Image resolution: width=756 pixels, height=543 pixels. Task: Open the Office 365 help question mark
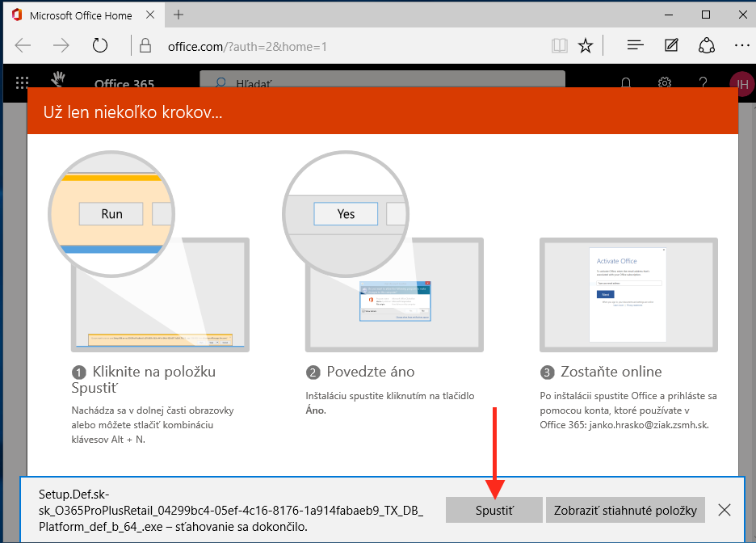click(x=703, y=83)
